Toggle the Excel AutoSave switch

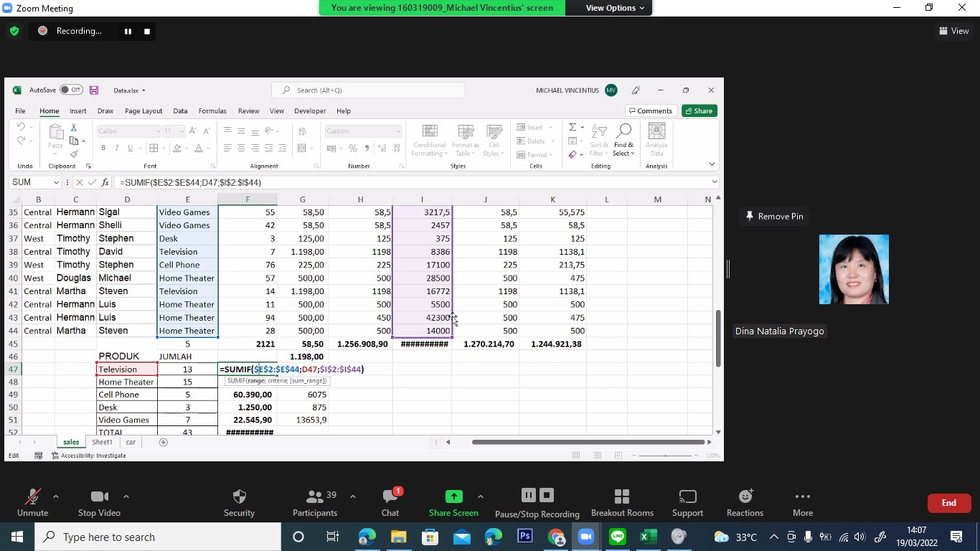click(x=71, y=90)
